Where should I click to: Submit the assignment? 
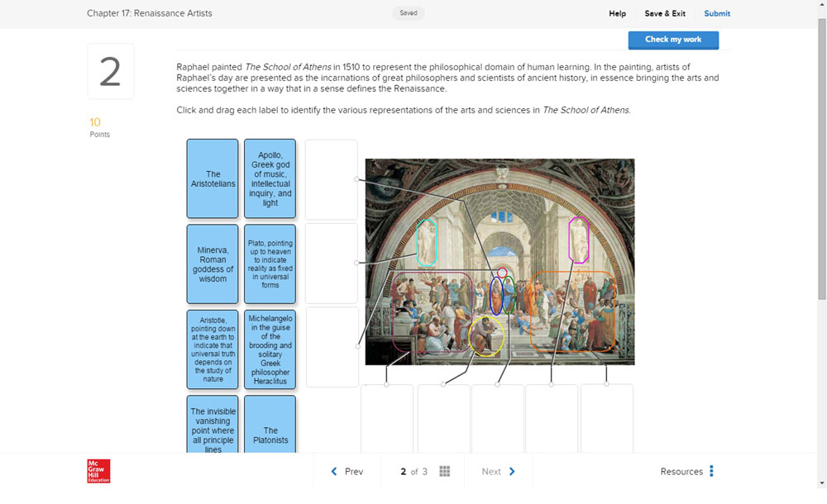(717, 14)
